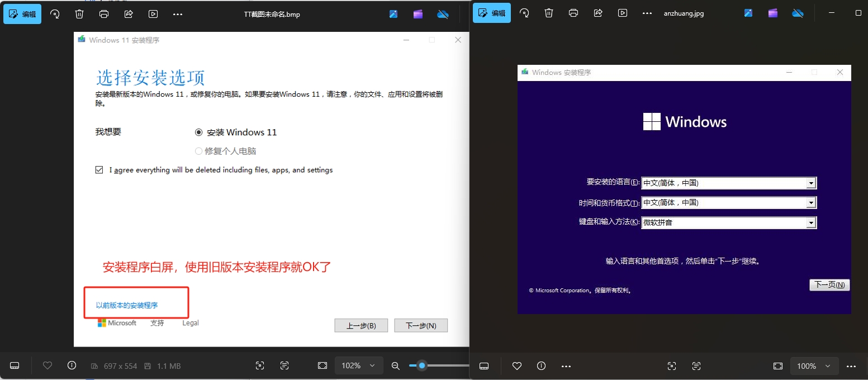Open Designer icon in anzhuang.jpg window
Viewport: 868px width, 380px height.
point(748,13)
